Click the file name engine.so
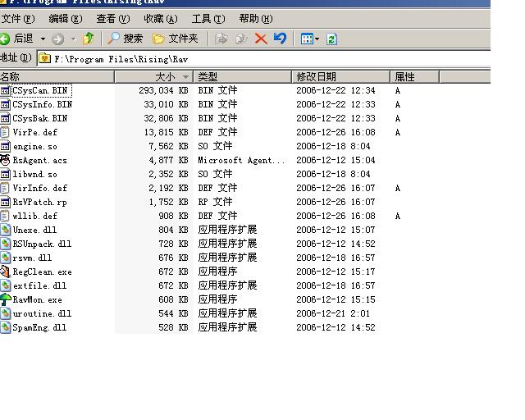525x420 pixels. pos(34,146)
